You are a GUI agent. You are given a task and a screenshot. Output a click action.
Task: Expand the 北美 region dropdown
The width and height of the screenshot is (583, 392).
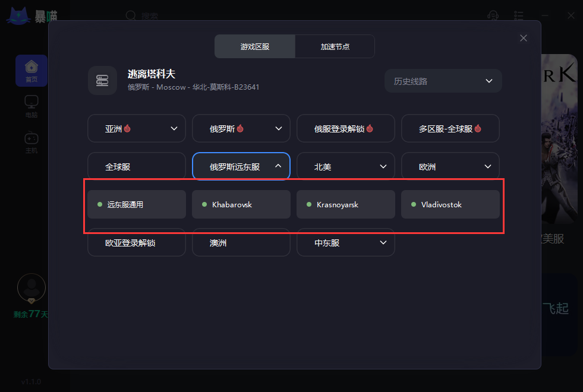(345, 166)
